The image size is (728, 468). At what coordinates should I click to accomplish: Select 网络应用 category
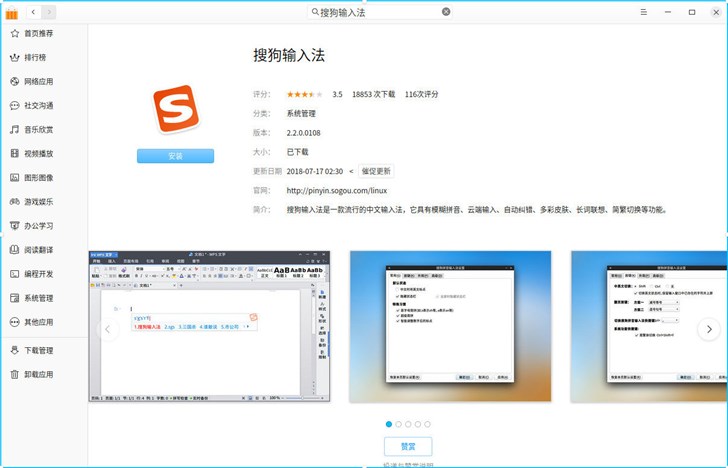point(39,82)
